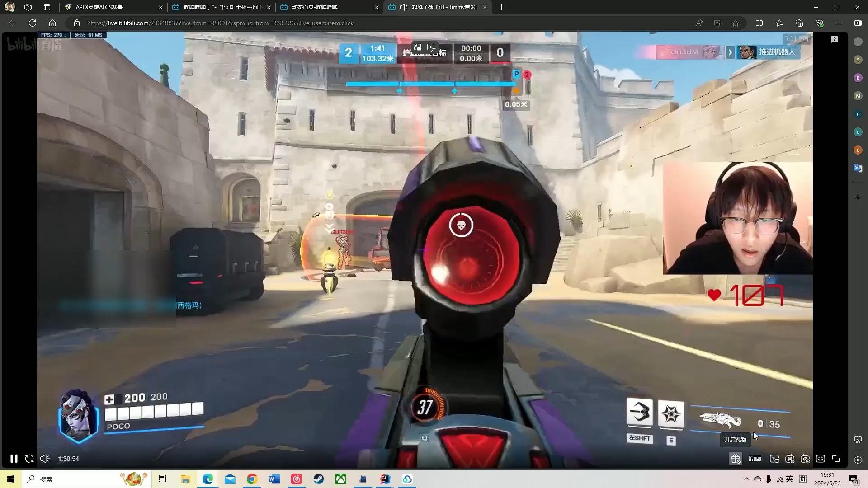Mute the audio-playing tab via speaker icon
Image resolution: width=868 pixels, height=488 pixels.
tap(403, 7)
